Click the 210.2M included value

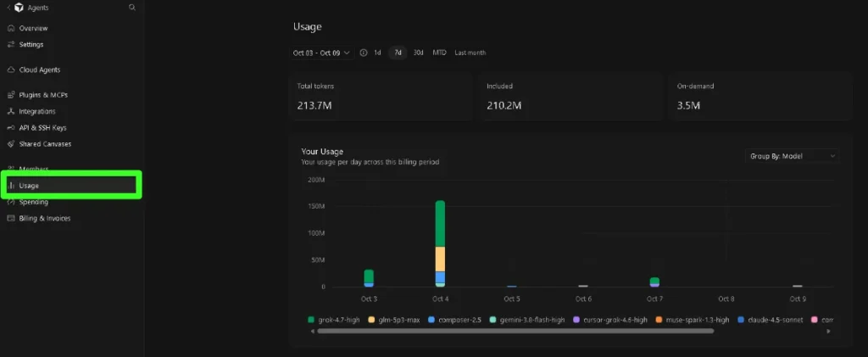[x=504, y=106]
